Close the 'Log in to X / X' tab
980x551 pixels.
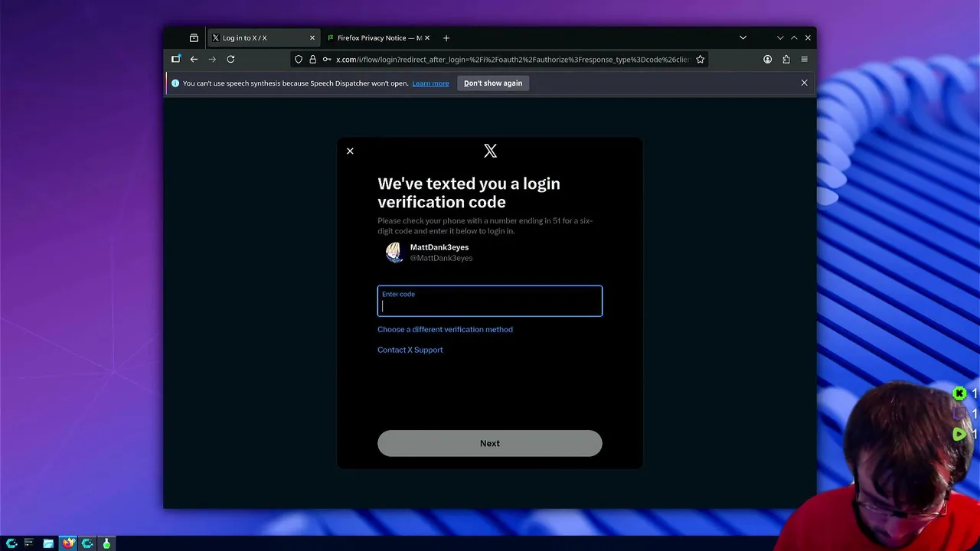pos(312,37)
